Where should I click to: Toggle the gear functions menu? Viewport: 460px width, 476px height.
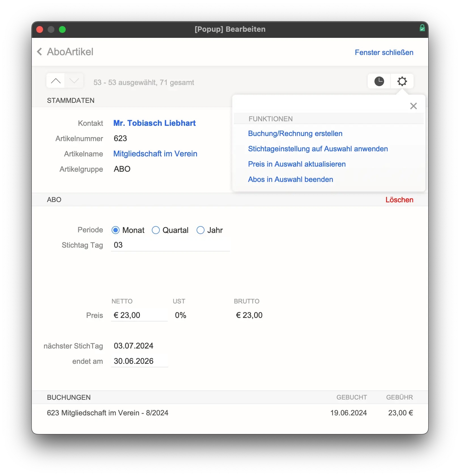402,81
